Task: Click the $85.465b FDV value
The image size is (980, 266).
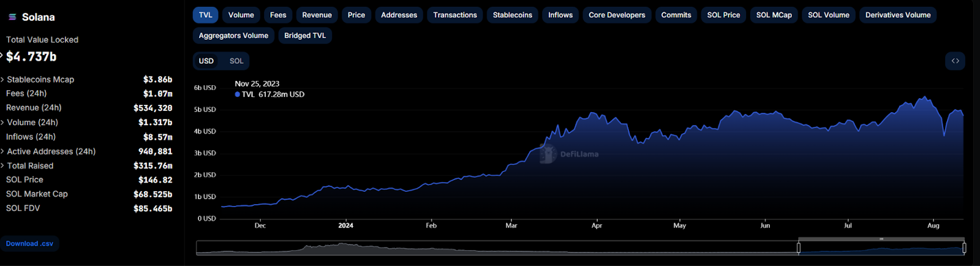Action: (x=153, y=208)
